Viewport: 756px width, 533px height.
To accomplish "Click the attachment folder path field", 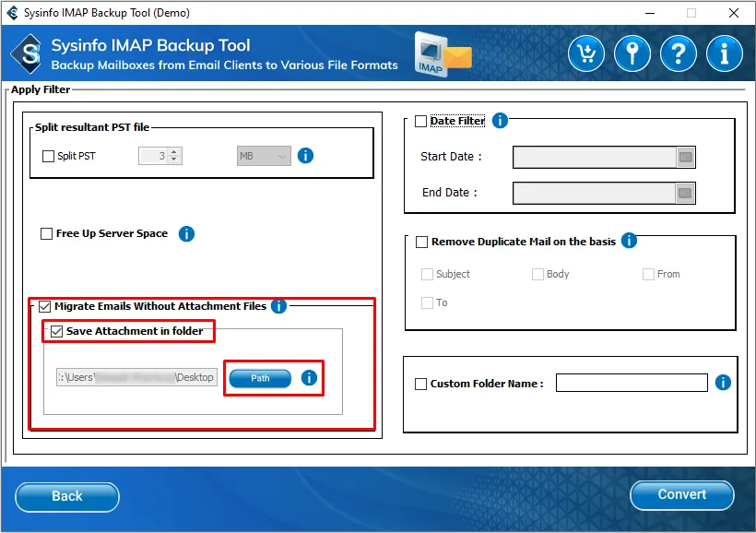I will tap(137, 377).
